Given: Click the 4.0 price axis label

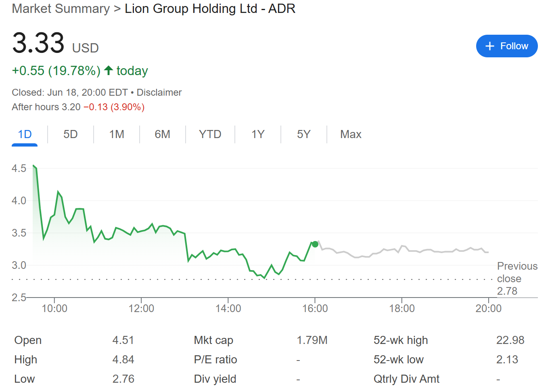Looking at the screenshot, I should (19, 201).
